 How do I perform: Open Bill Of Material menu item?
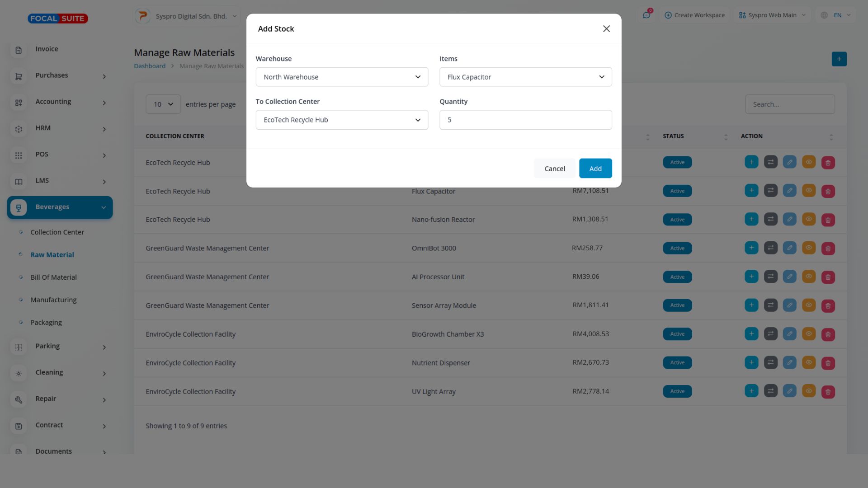pos(53,277)
